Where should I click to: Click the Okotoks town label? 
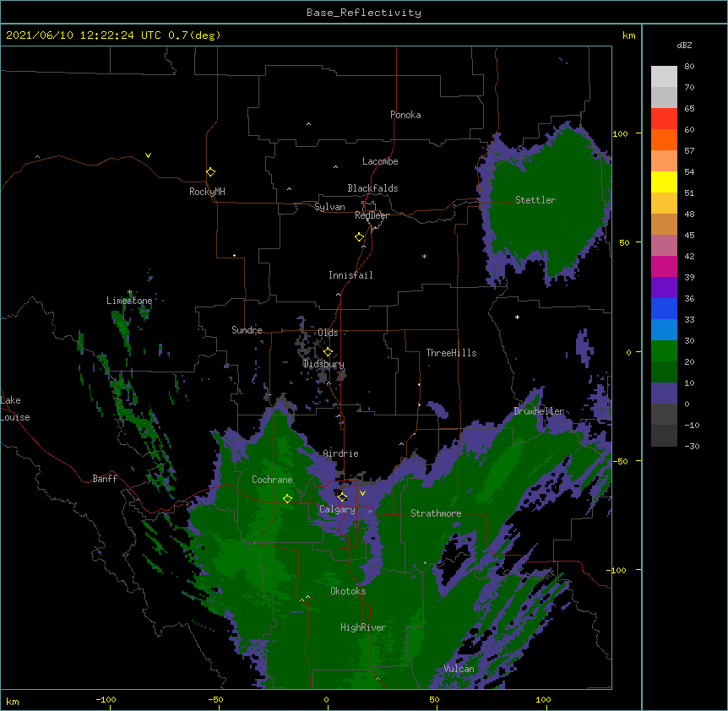pos(348,591)
